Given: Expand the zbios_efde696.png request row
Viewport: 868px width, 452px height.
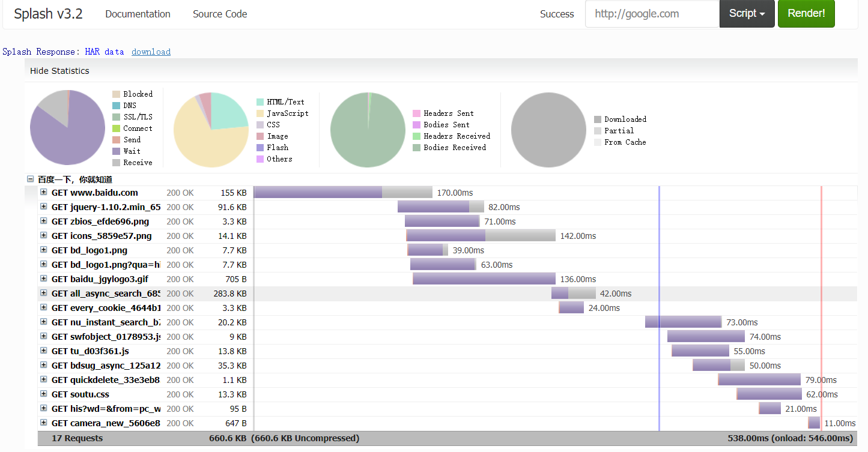Looking at the screenshot, I should [44, 221].
